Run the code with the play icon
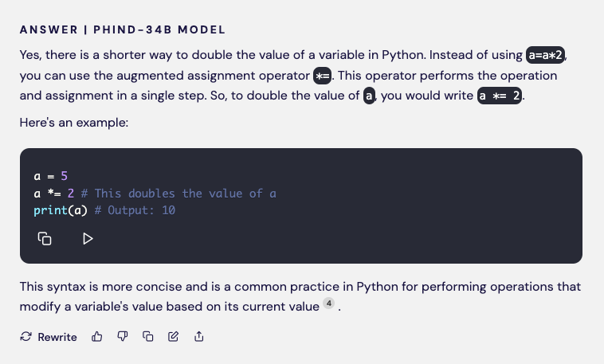The image size is (604, 364). click(88, 238)
